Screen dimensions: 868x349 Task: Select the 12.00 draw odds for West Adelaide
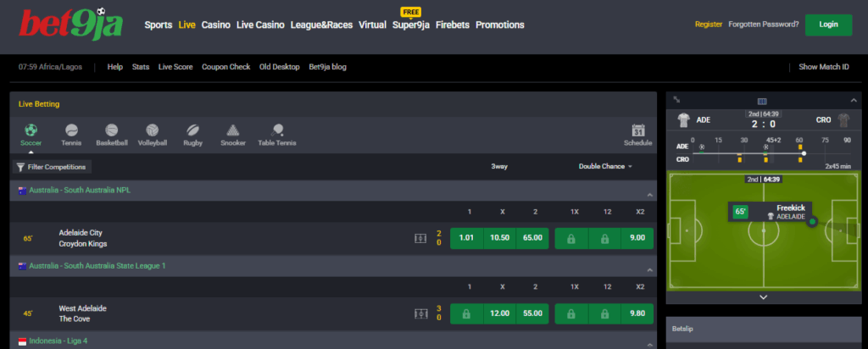tap(499, 313)
